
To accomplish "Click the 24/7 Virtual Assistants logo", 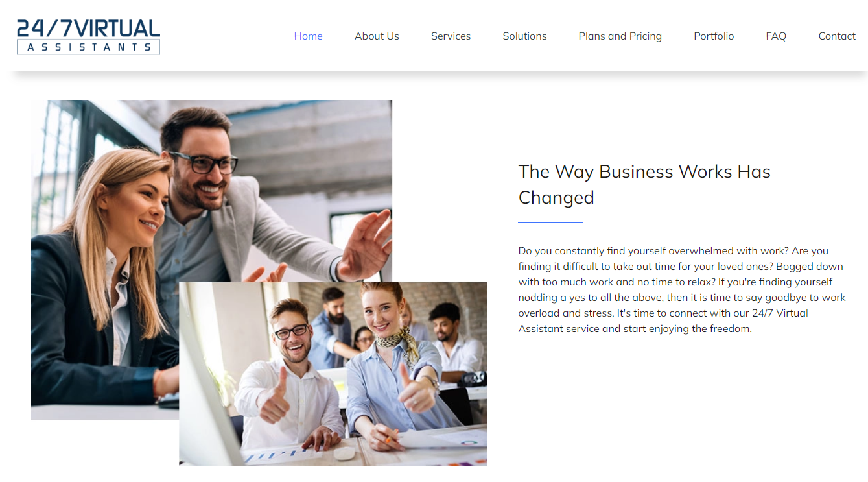I will pos(88,36).
